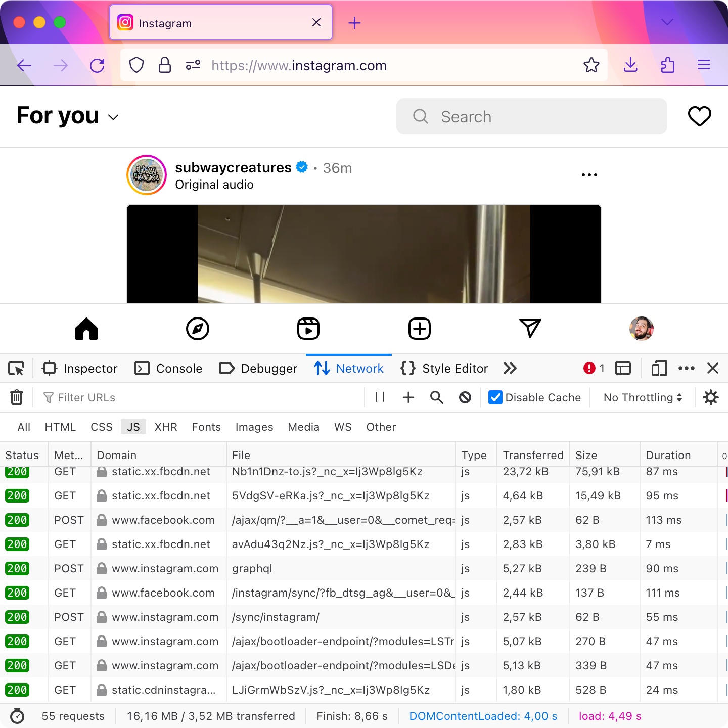Open direct messages paper plane icon

click(x=530, y=329)
